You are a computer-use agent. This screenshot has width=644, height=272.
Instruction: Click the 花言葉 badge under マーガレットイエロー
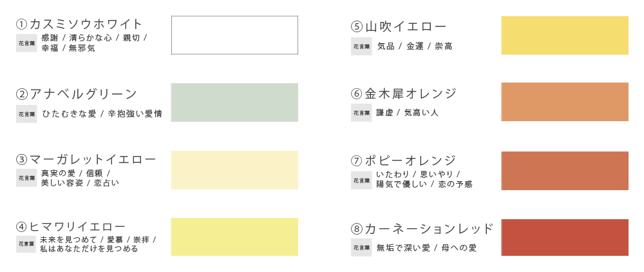[26, 178]
